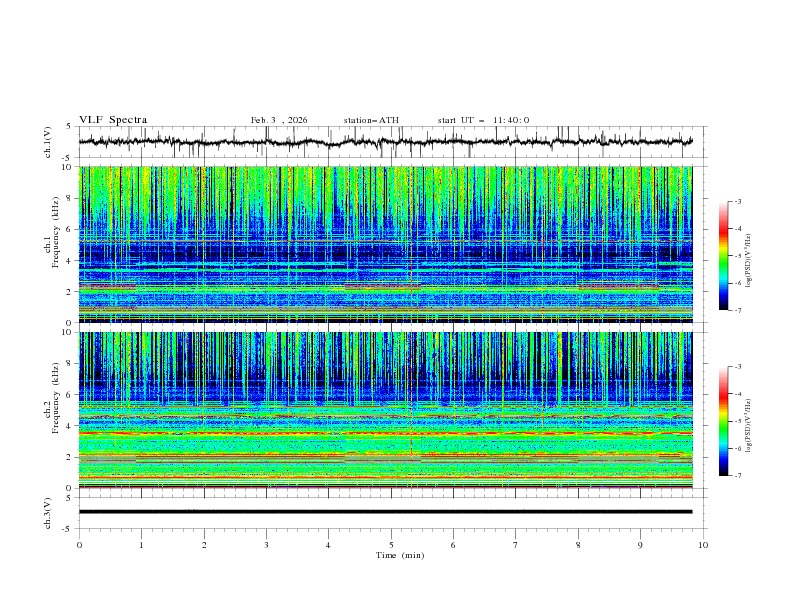Image resolution: width=792 pixels, height=612 pixels.
Task: Click time axis tick label "6"
Action: 453,545
